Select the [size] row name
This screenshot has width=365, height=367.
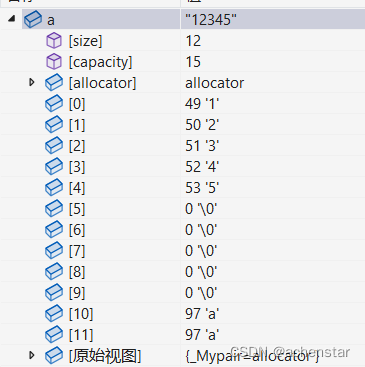coord(85,41)
